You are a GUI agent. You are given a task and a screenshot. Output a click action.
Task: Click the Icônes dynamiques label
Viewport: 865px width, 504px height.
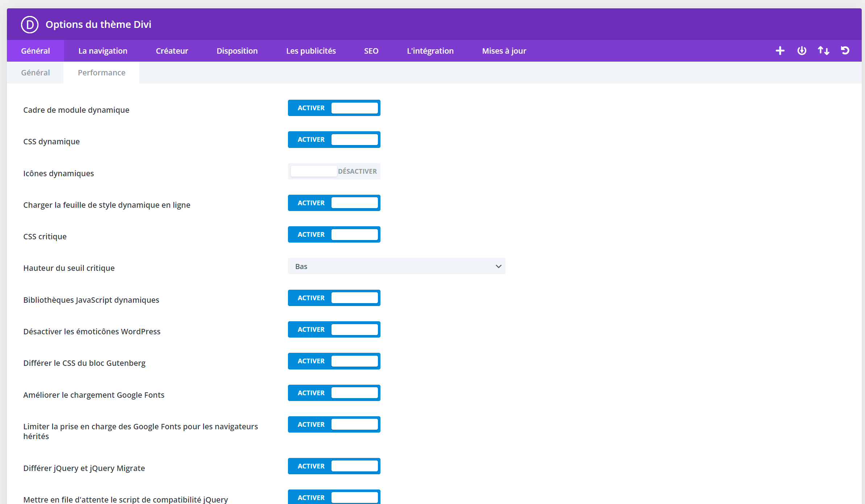58,174
